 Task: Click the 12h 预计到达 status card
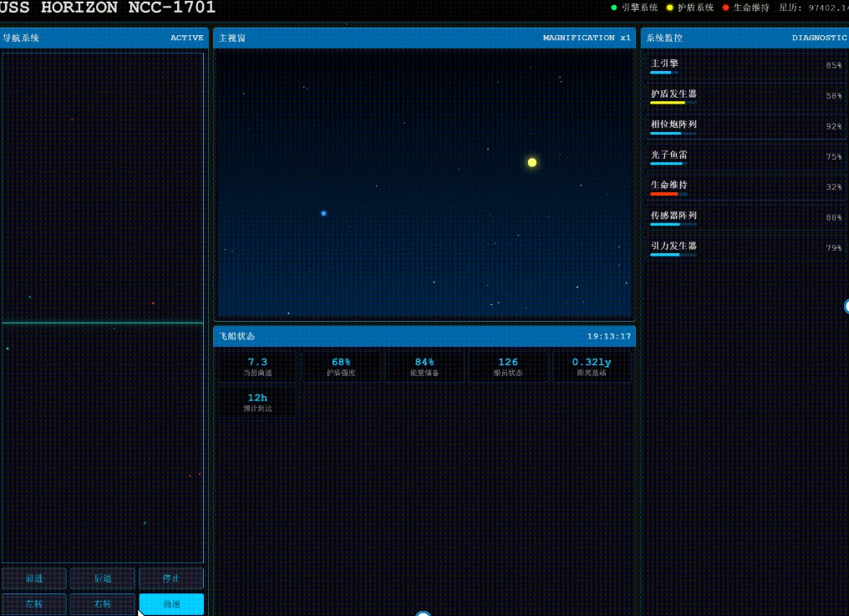[257, 402]
